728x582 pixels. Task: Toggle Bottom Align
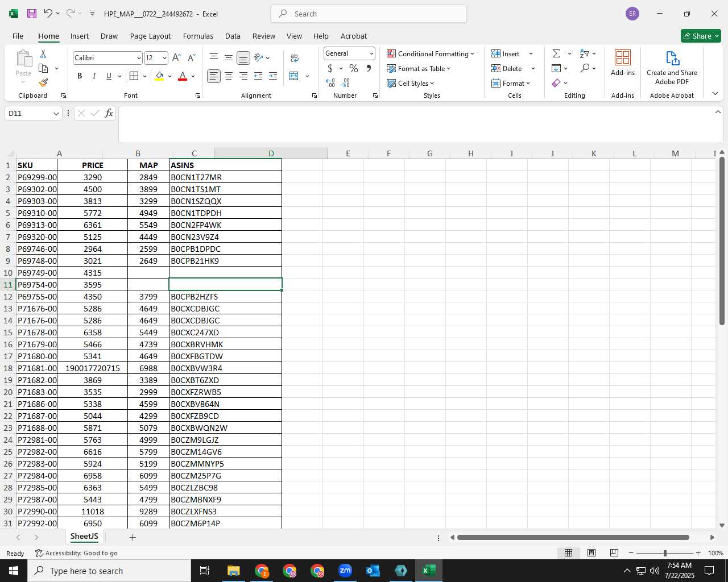point(243,58)
